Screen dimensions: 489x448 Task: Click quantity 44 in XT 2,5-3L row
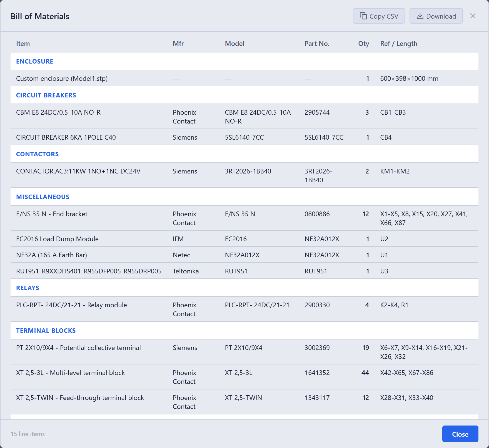365,373
